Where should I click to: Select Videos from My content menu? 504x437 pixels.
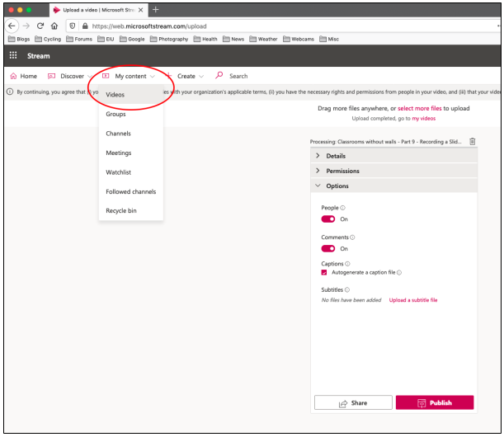(x=115, y=95)
